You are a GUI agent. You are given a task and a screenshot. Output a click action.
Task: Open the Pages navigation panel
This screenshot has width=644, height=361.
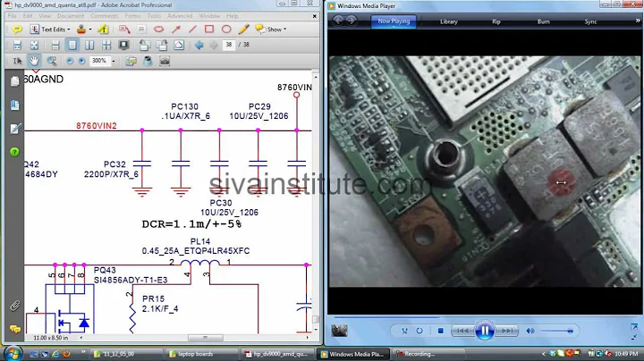pyautogui.click(x=15, y=81)
